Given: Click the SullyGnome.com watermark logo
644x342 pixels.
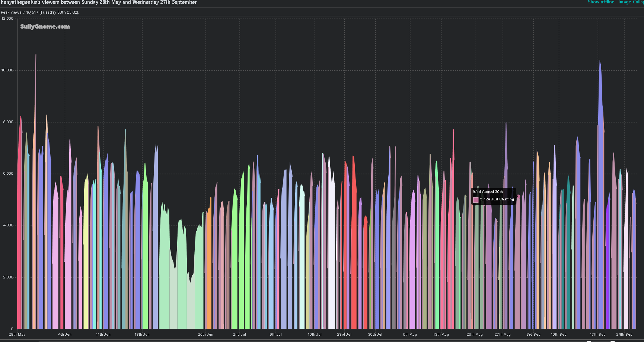Looking at the screenshot, I should coord(45,27).
